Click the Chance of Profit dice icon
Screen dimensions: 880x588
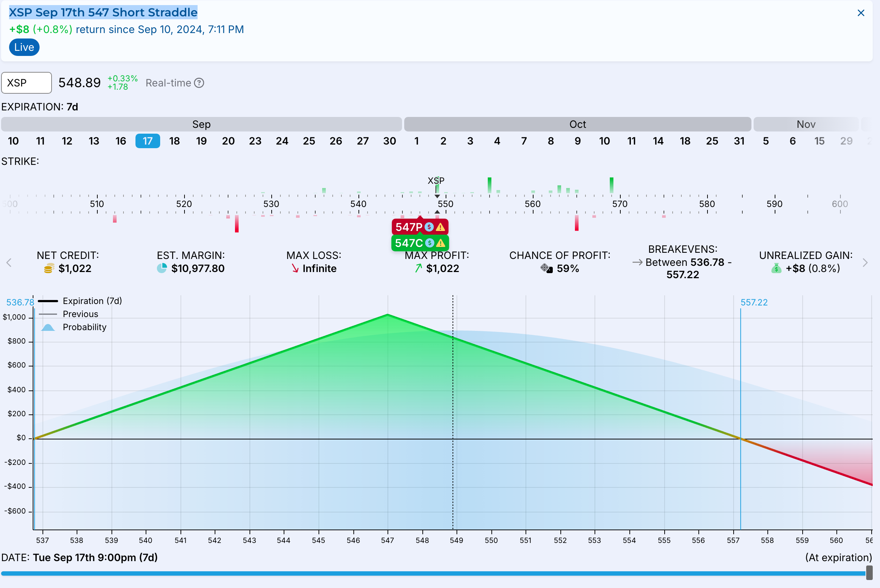click(546, 268)
